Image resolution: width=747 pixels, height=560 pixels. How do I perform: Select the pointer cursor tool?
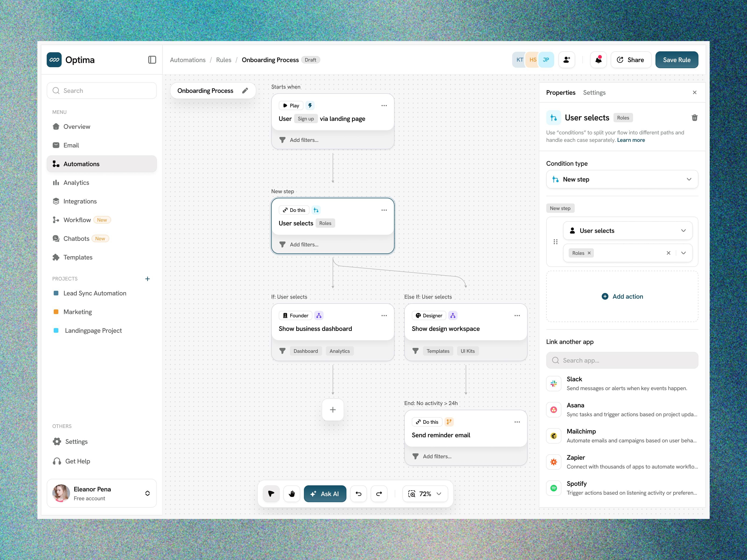coord(271,493)
